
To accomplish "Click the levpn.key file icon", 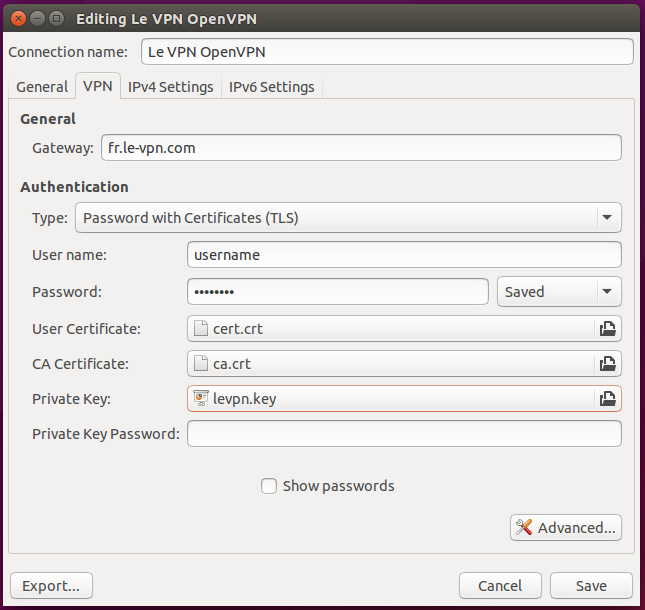I will (201, 398).
